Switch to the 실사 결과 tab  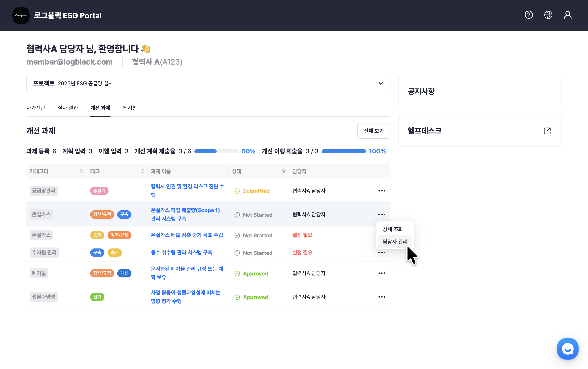tap(68, 108)
